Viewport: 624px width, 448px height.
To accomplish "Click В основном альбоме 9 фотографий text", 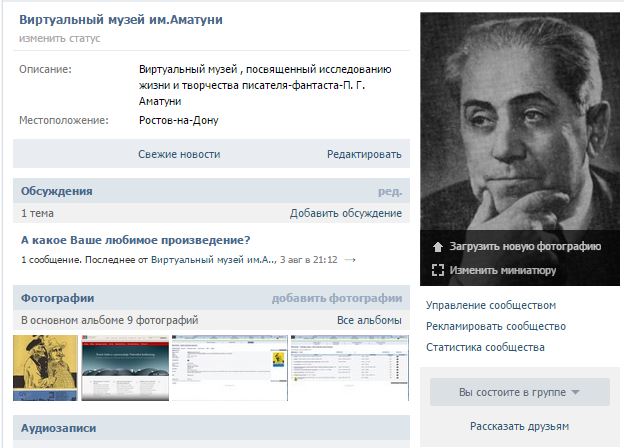I will [109, 320].
